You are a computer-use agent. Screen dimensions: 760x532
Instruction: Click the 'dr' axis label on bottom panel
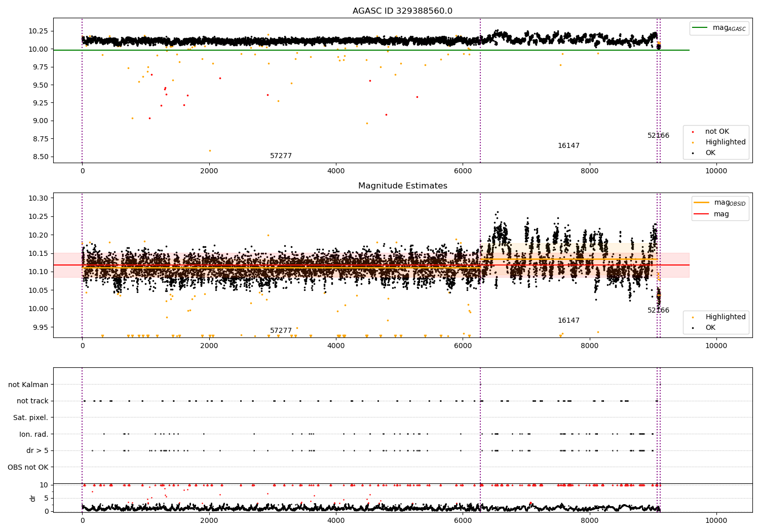point(33,498)
